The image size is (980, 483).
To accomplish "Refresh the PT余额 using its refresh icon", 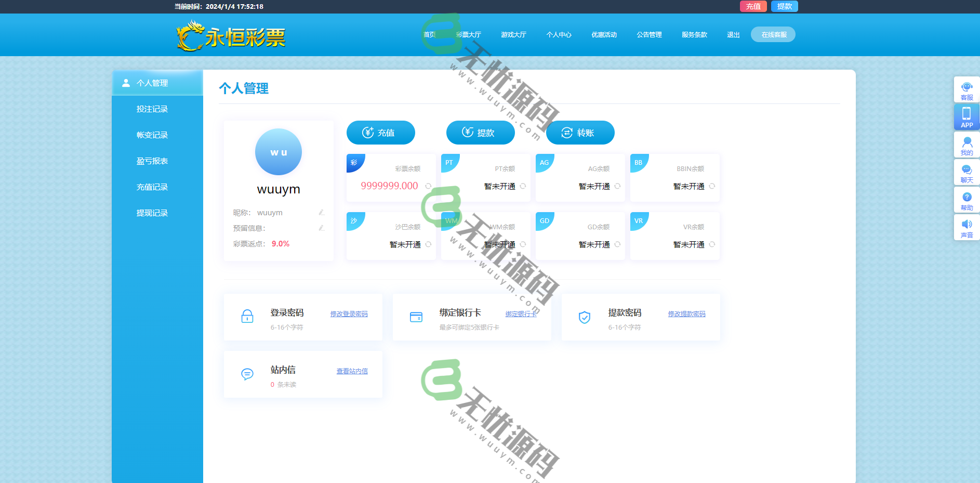I will coord(522,186).
